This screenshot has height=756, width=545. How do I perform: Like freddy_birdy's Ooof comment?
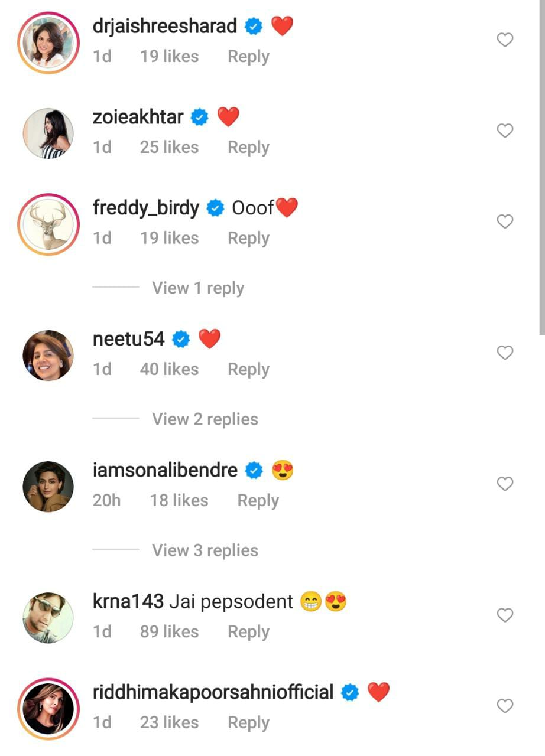pos(504,221)
